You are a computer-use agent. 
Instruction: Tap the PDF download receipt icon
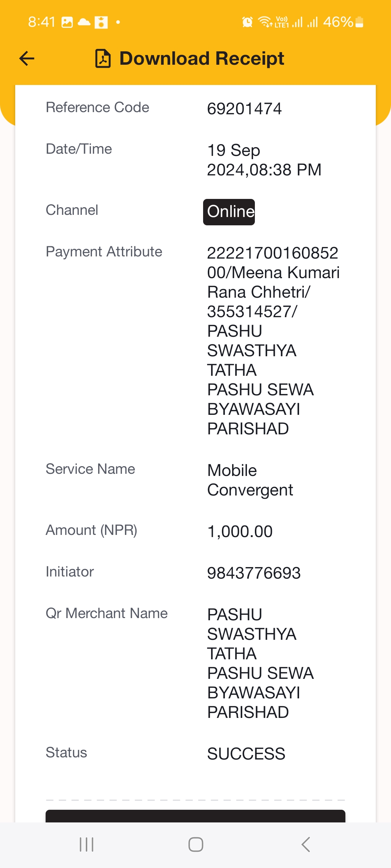[103, 58]
